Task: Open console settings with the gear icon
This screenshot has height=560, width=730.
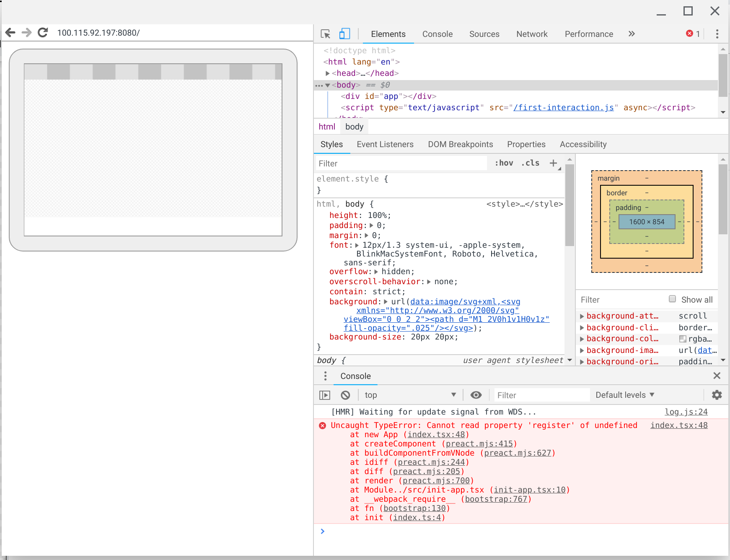Action: 717,394
